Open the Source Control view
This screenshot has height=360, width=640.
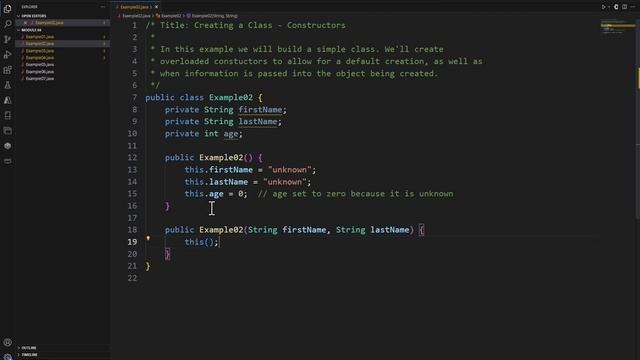pyautogui.click(x=7, y=39)
